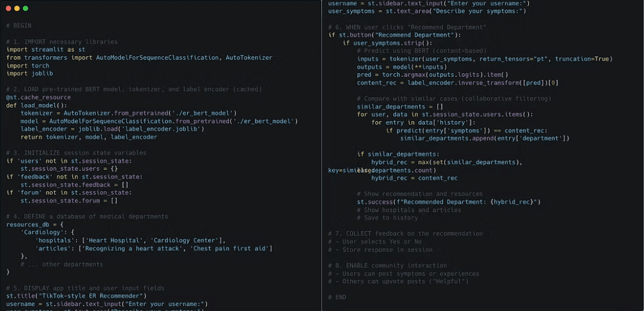
Task: Click the '# 3. INITIALIZE session state variables' comment
Action: (x=77, y=153)
